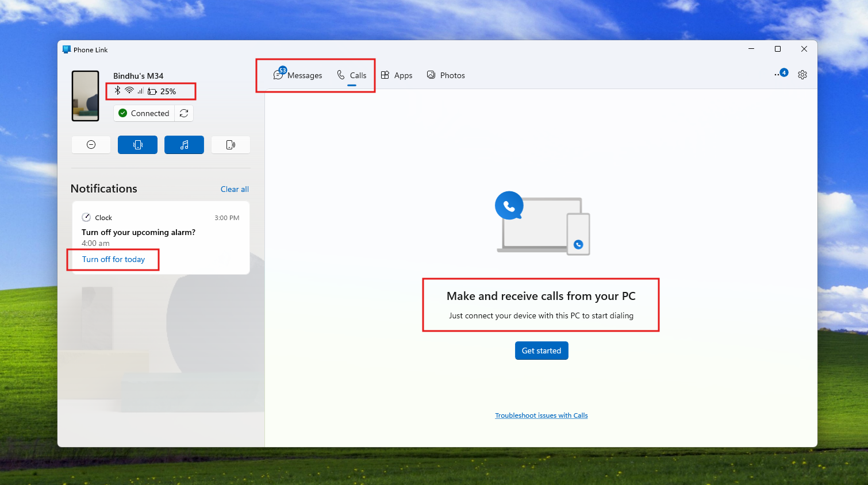Switch to the Messages tab

coord(298,75)
